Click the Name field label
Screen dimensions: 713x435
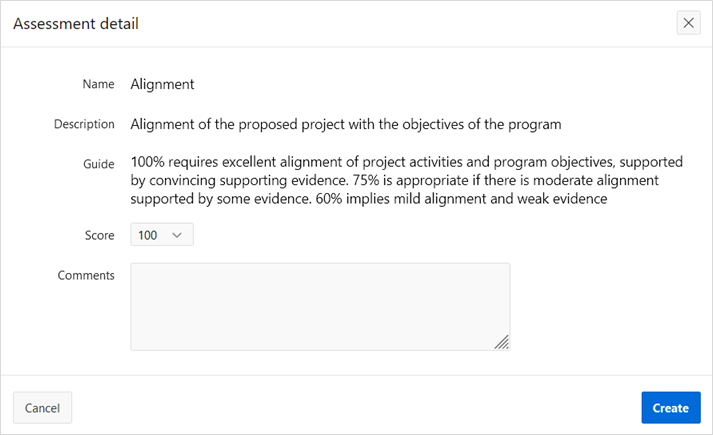(x=98, y=85)
